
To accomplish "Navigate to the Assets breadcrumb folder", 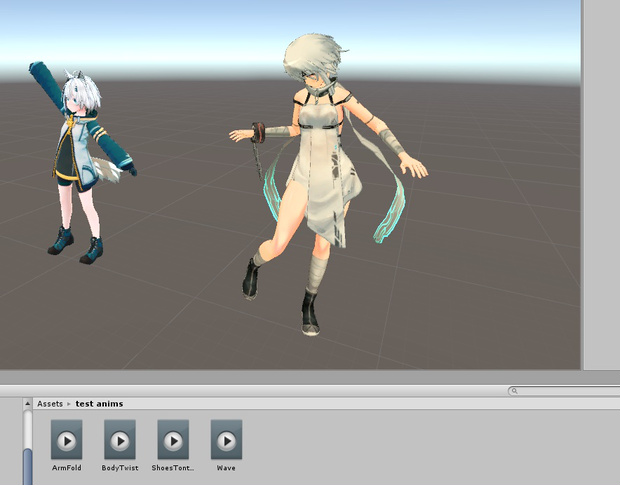I will (50, 404).
